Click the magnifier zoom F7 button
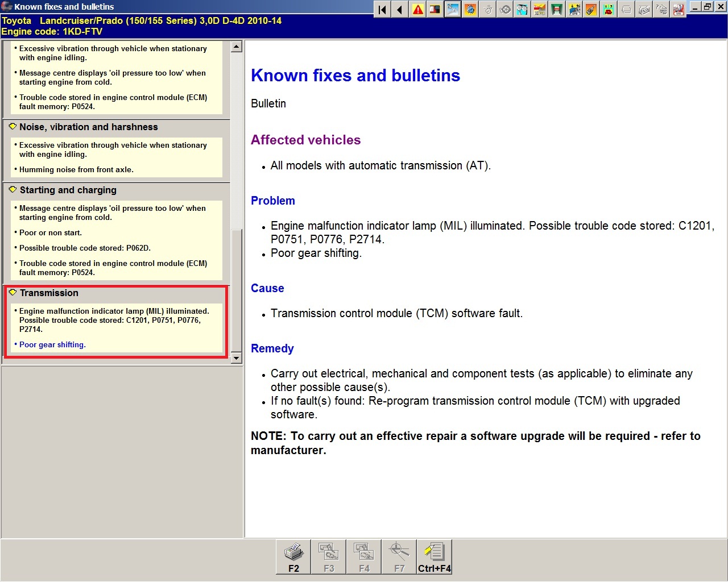728x582 pixels. pyautogui.click(x=399, y=556)
